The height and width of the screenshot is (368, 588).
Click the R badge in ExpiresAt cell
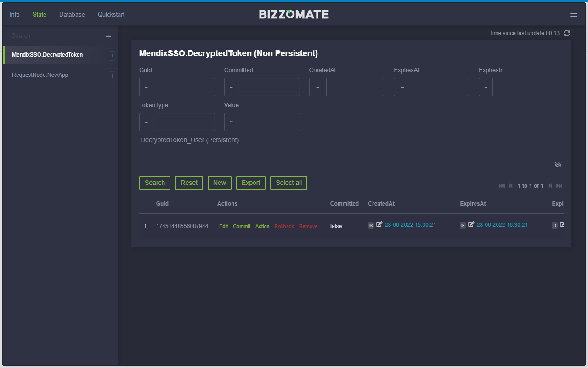[463, 225]
